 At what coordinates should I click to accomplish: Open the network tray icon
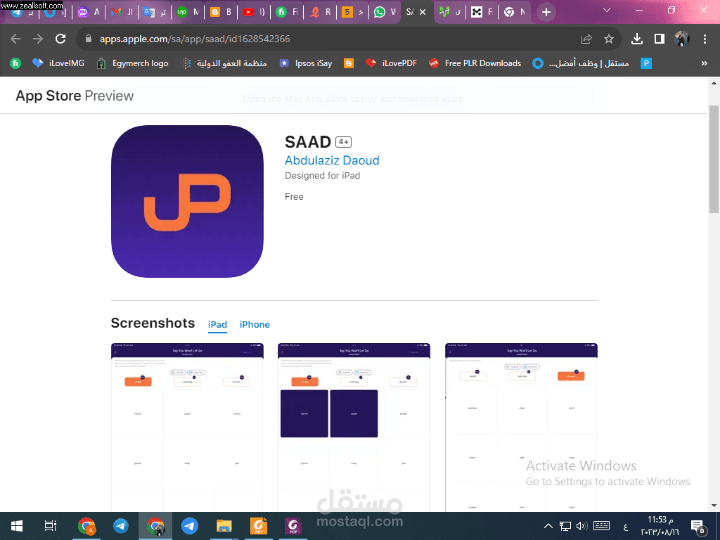[x=565, y=526]
